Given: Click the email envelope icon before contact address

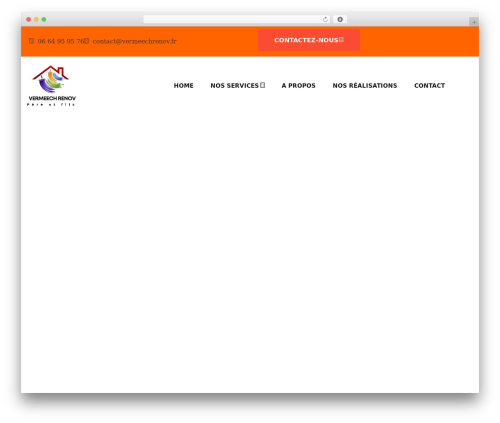Looking at the screenshot, I should coord(86,41).
